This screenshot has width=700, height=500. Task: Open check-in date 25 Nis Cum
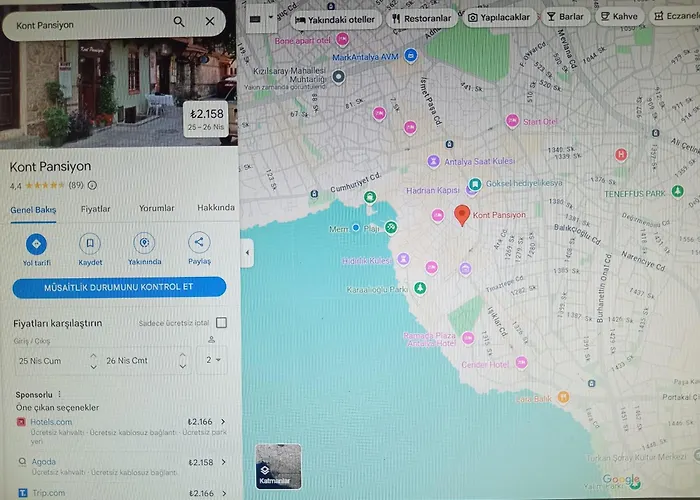[x=40, y=361]
